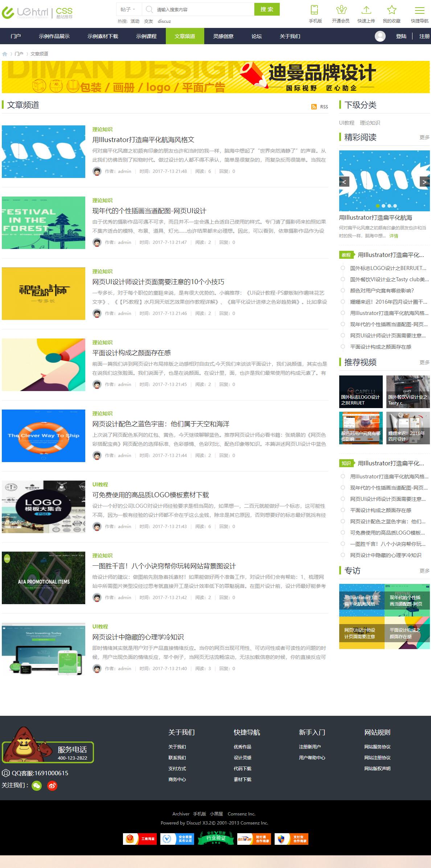Click the Weibo follow icon in the footer
This screenshot has height=868, width=431.
(x=52, y=785)
